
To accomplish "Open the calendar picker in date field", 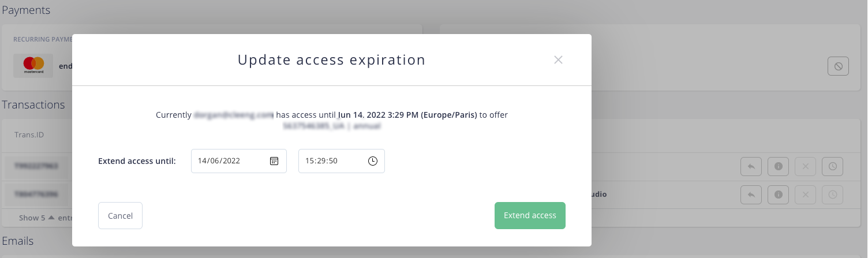I will tap(274, 161).
